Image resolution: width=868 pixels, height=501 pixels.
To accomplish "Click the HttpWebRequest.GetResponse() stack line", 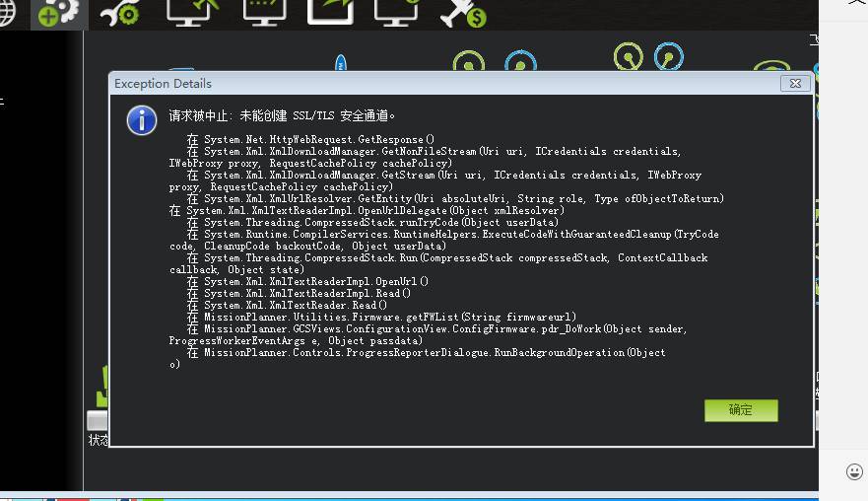I will (x=310, y=139).
